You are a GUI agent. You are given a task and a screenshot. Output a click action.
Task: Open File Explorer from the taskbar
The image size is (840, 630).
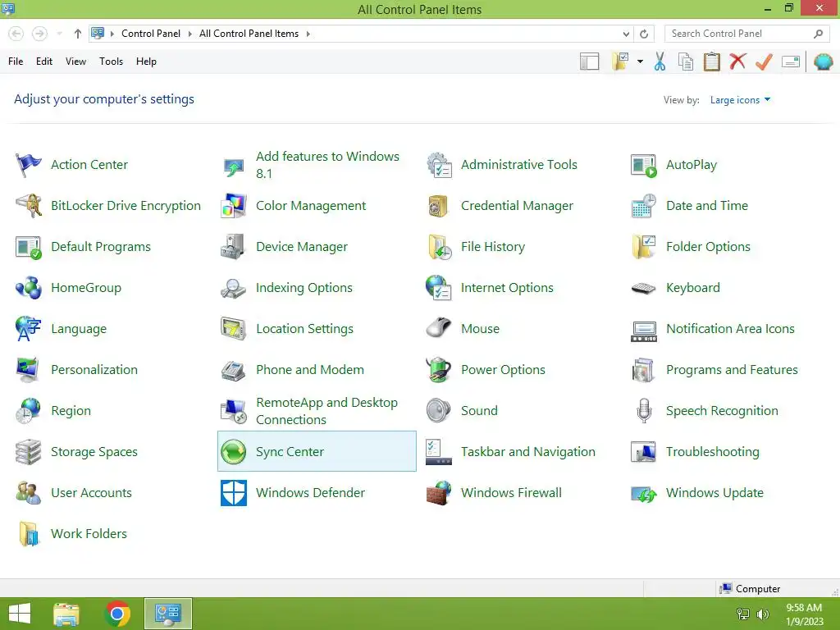[66, 614]
